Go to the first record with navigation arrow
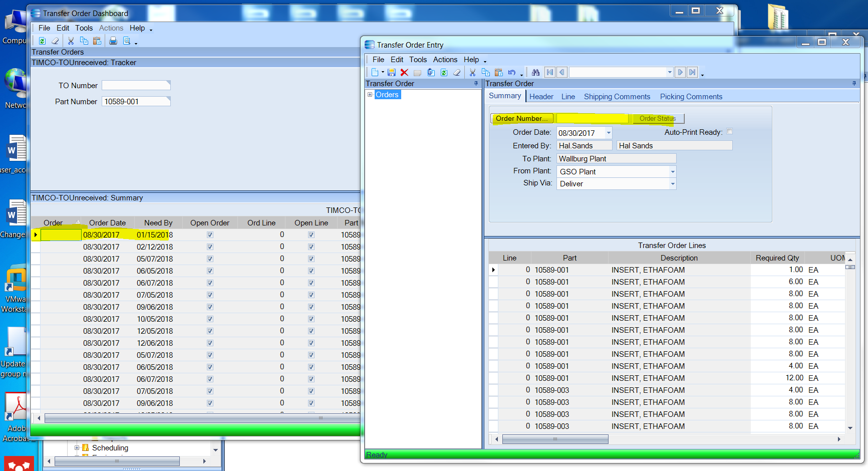 coord(550,73)
